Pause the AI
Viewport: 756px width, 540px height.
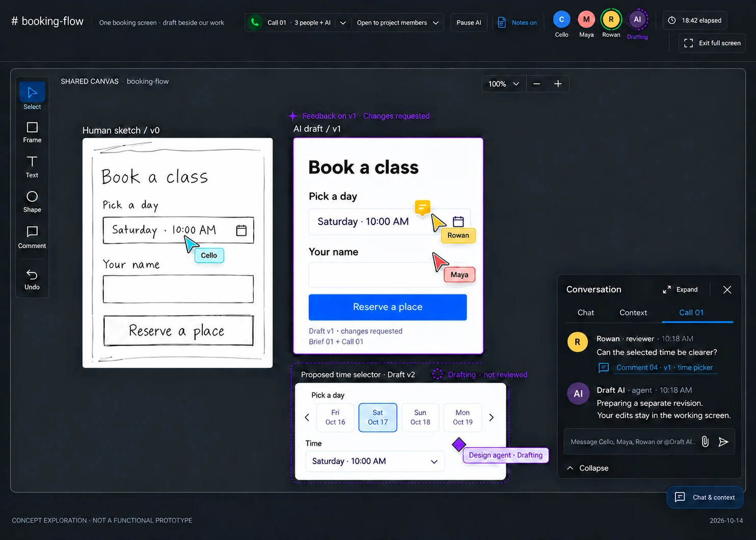pos(469,22)
